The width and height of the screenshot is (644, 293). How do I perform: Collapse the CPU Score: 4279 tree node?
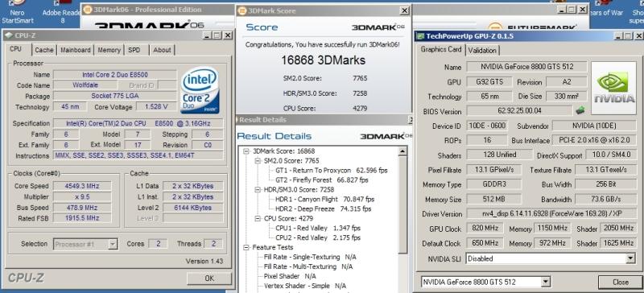tap(258, 218)
